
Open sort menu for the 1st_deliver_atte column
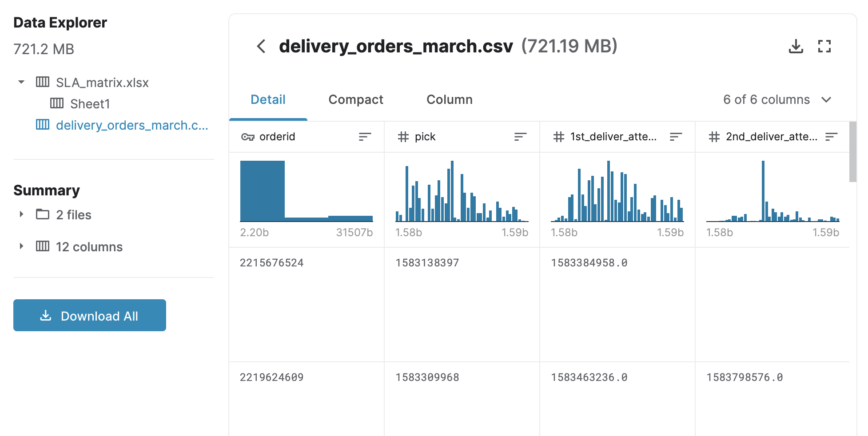[676, 137]
